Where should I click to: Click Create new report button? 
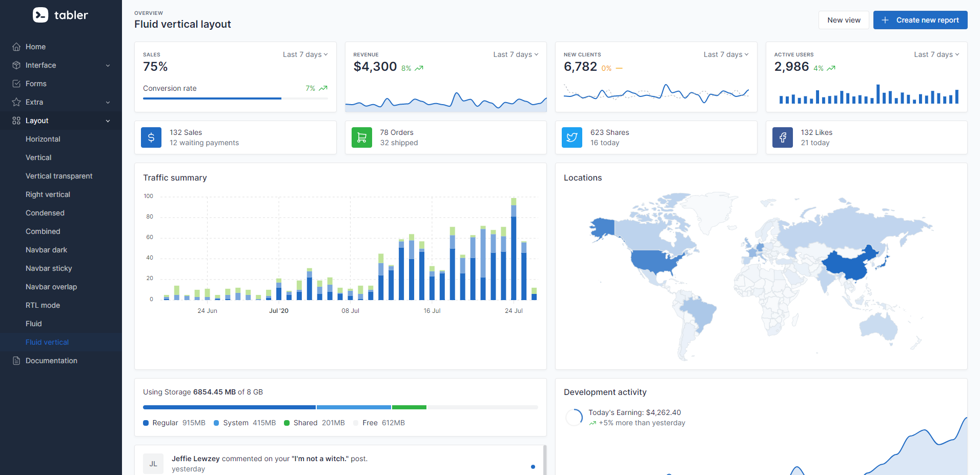tap(920, 20)
